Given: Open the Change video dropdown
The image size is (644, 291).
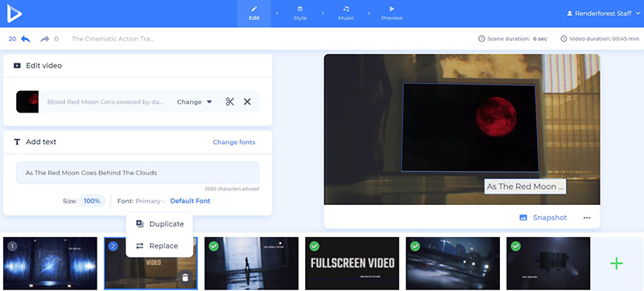Looking at the screenshot, I should coord(194,101).
